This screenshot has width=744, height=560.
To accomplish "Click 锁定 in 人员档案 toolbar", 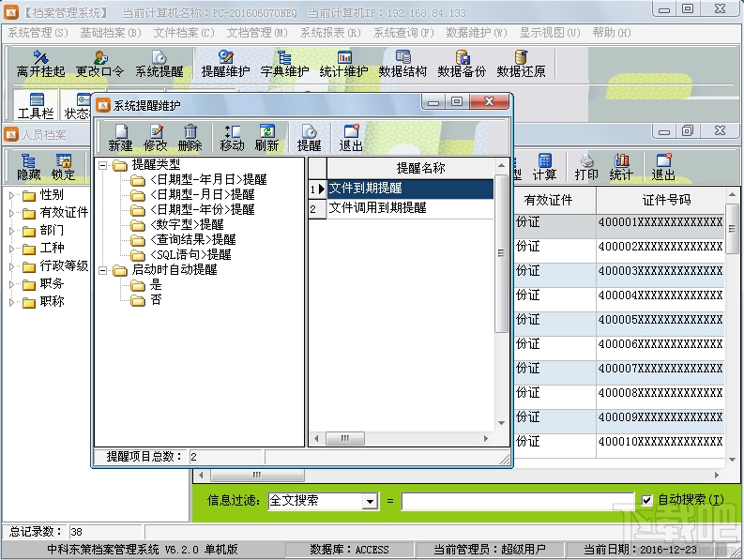I will coord(63,167).
